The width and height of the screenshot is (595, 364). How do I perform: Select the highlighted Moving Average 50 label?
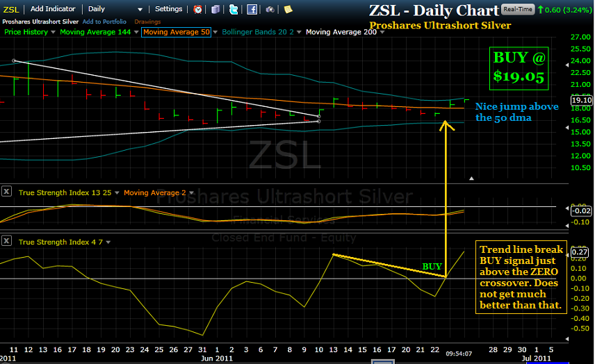[176, 32]
